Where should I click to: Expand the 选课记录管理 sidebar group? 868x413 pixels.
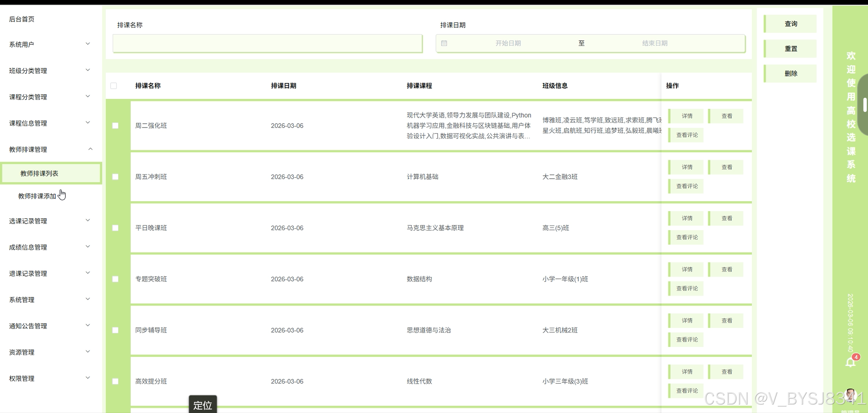pyautogui.click(x=51, y=221)
